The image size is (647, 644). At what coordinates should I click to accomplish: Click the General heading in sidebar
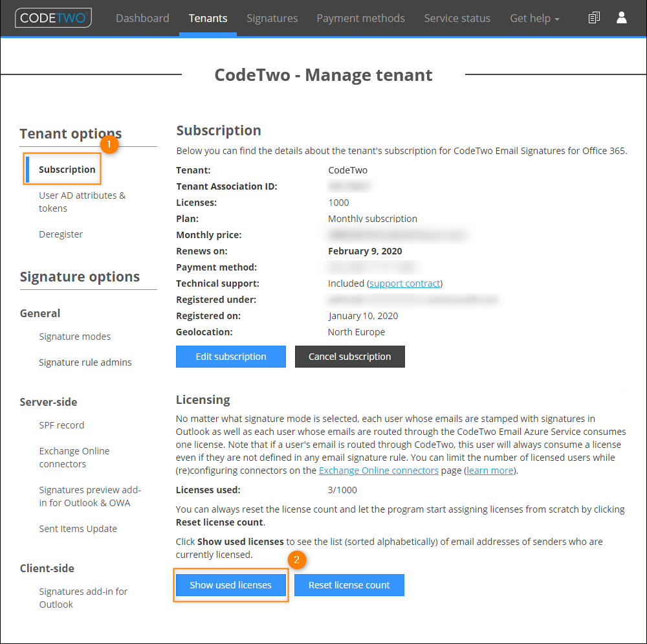click(x=40, y=313)
